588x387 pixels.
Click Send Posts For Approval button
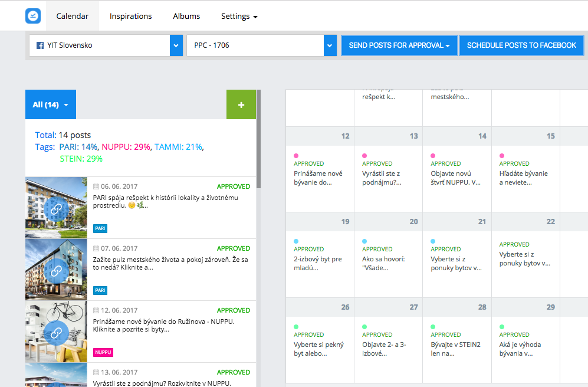tap(399, 45)
